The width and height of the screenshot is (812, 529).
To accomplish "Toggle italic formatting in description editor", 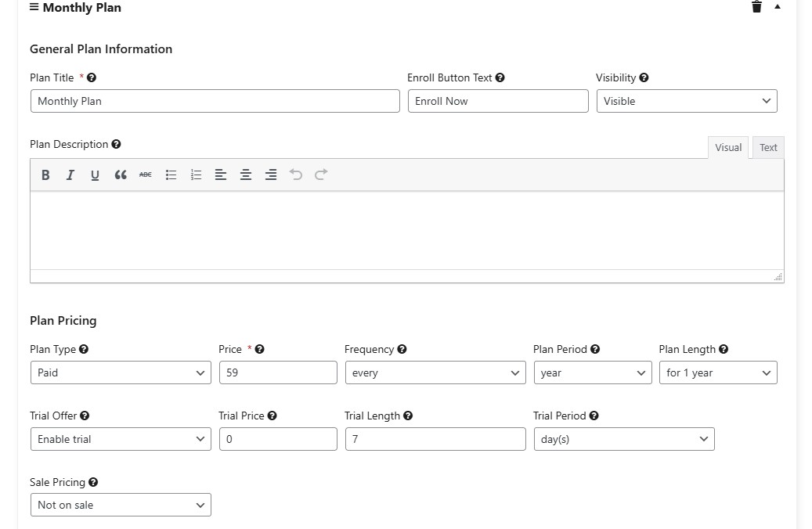I will [70, 175].
